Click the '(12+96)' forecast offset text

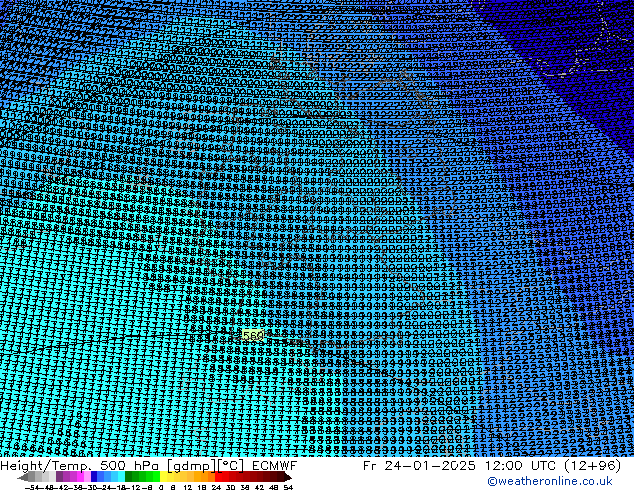(x=590, y=465)
